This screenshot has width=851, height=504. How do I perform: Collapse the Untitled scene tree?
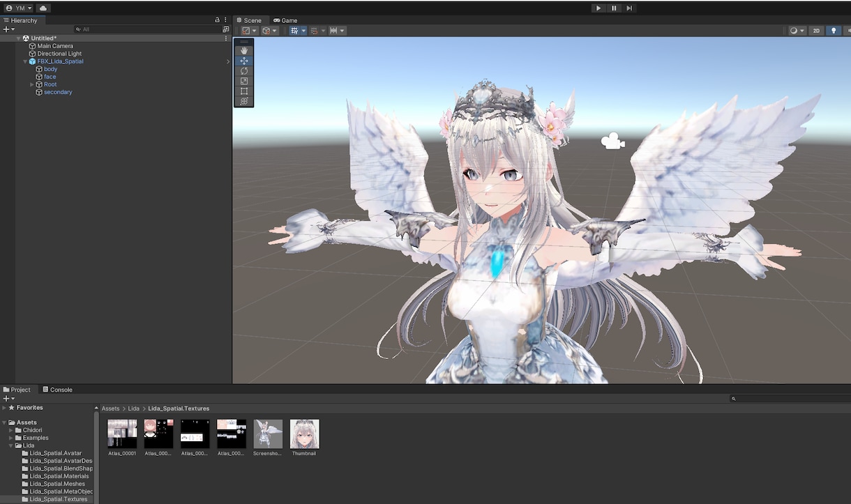(19, 38)
